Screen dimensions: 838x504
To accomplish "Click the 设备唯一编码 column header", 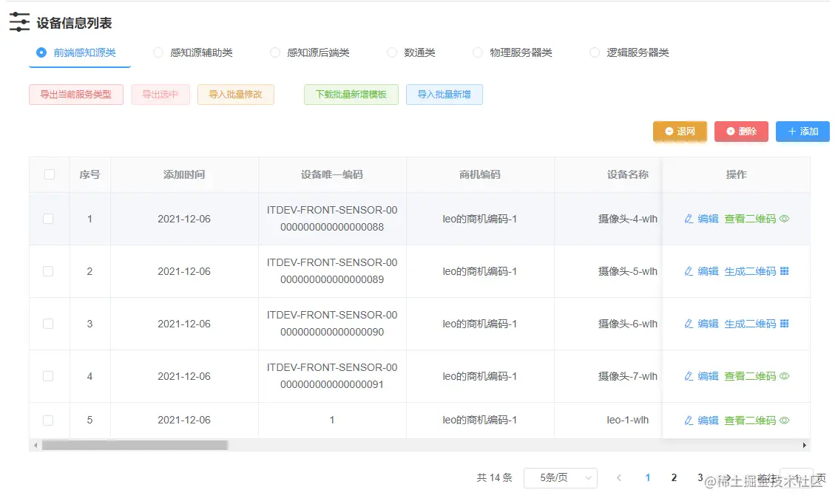I will tap(332, 174).
